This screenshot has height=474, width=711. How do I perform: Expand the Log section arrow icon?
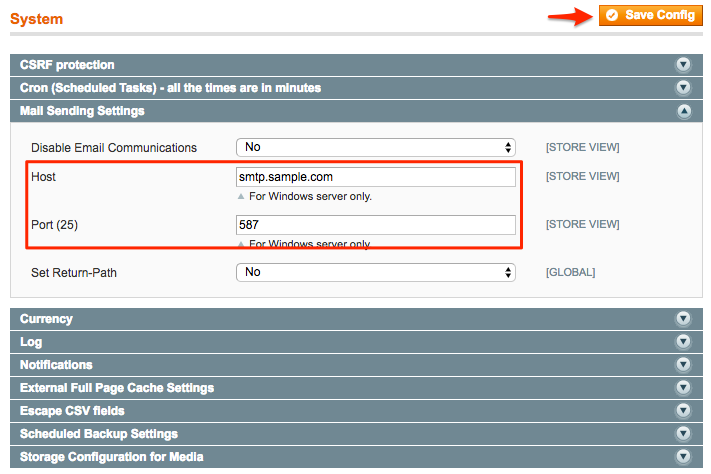(x=683, y=342)
